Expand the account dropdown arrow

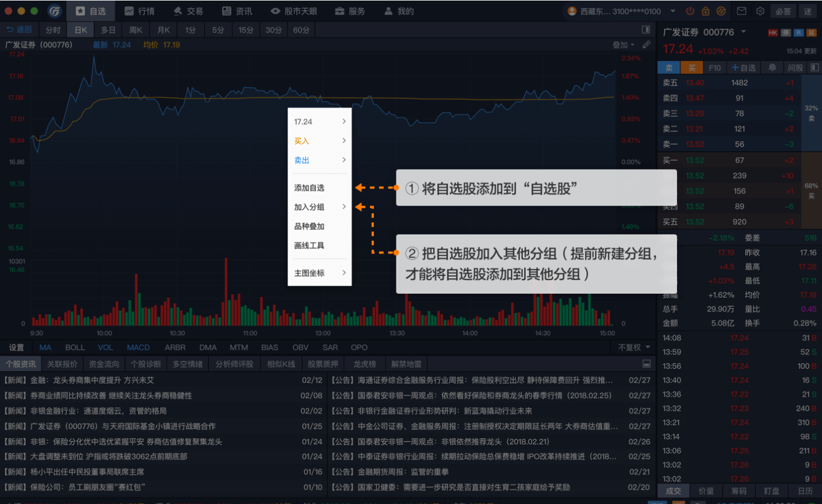click(672, 11)
